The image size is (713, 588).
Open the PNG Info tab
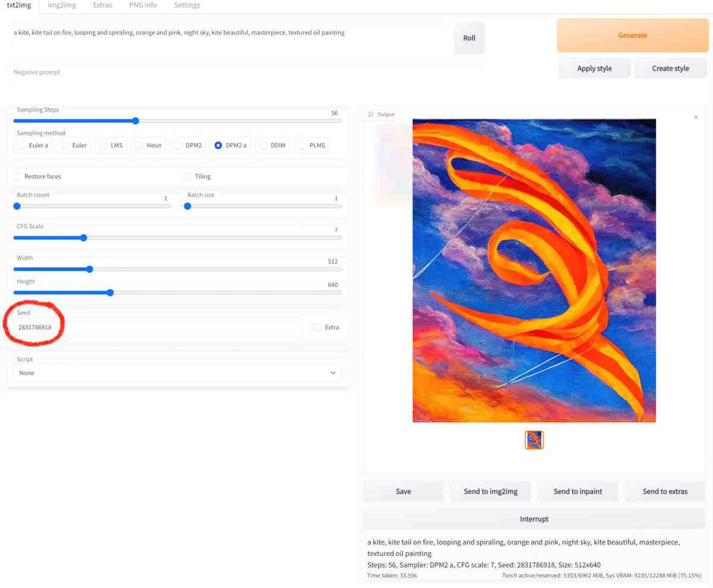143,5
